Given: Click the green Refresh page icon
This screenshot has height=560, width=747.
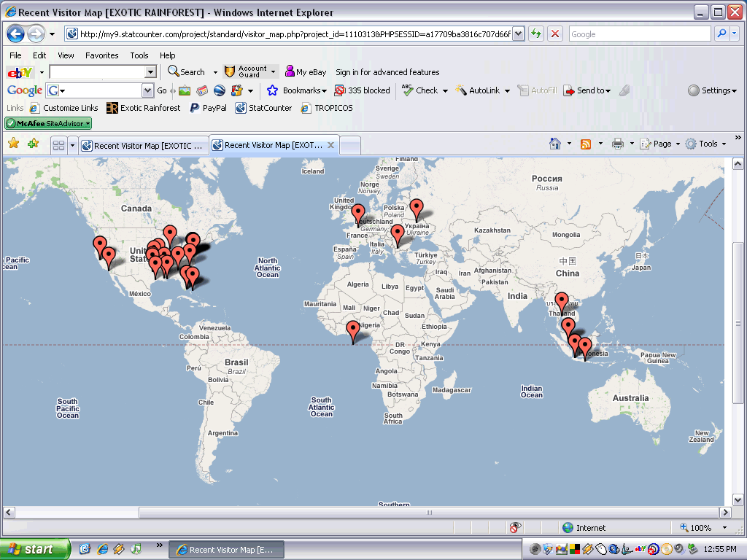Looking at the screenshot, I should click(536, 34).
